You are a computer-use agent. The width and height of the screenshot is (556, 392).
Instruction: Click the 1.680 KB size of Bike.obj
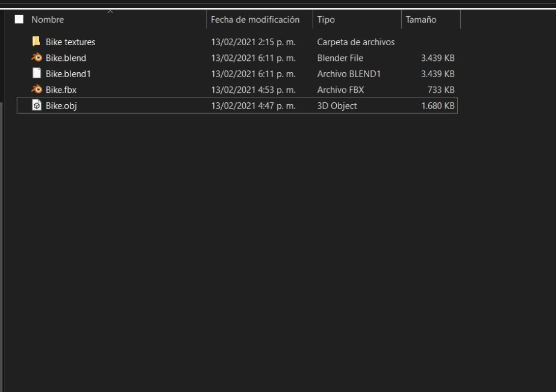pyautogui.click(x=437, y=105)
